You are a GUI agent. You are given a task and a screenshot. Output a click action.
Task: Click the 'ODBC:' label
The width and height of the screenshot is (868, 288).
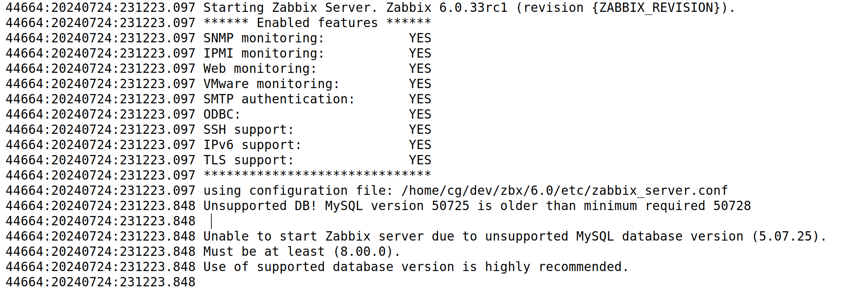coord(222,114)
